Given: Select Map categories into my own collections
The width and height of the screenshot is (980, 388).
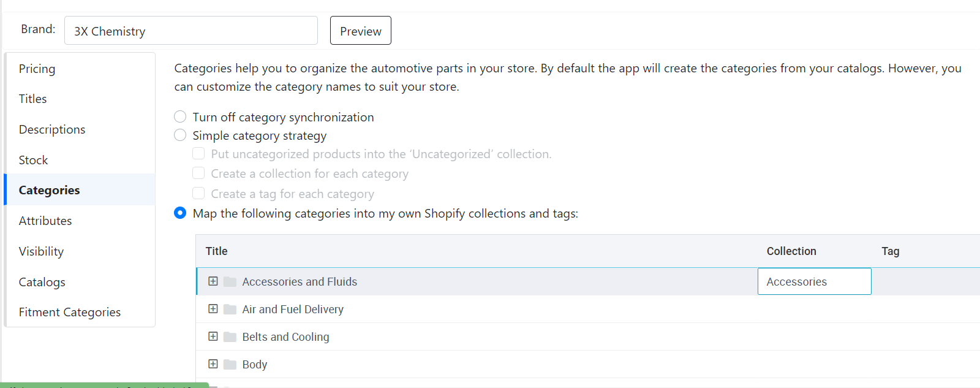Looking at the screenshot, I should (x=180, y=213).
